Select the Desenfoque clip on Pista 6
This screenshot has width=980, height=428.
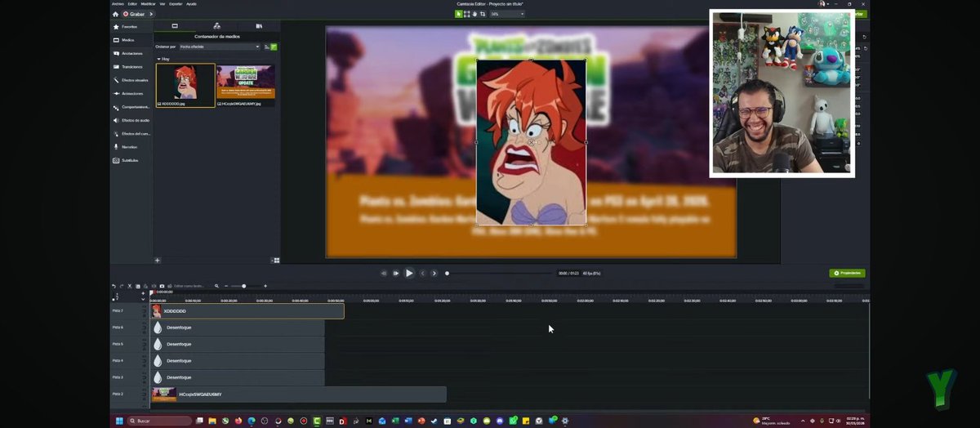point(238,328)
